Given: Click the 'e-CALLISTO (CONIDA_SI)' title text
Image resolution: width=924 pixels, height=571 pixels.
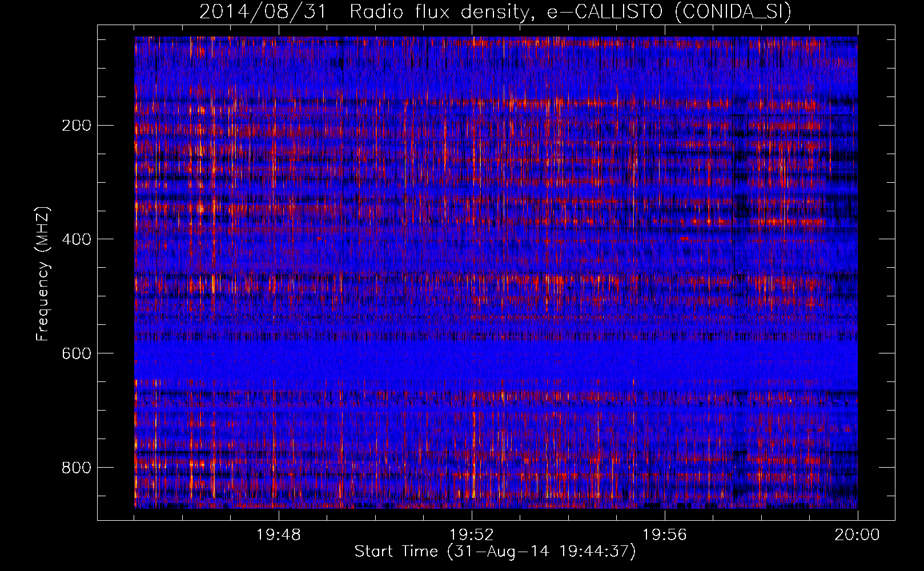Looking at the screenshot, I should [669, 12].
